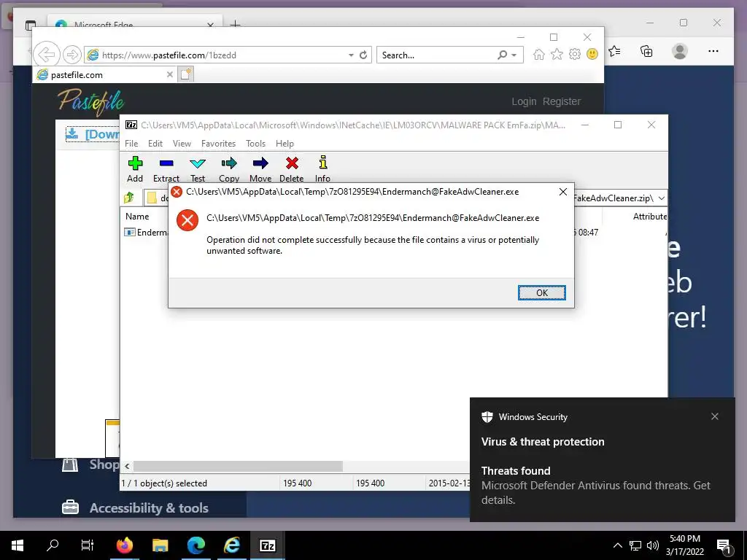Screen dimensions: 747x560
Task: Open File Explorer from the taskbar
Action: [x=160, y=545]
